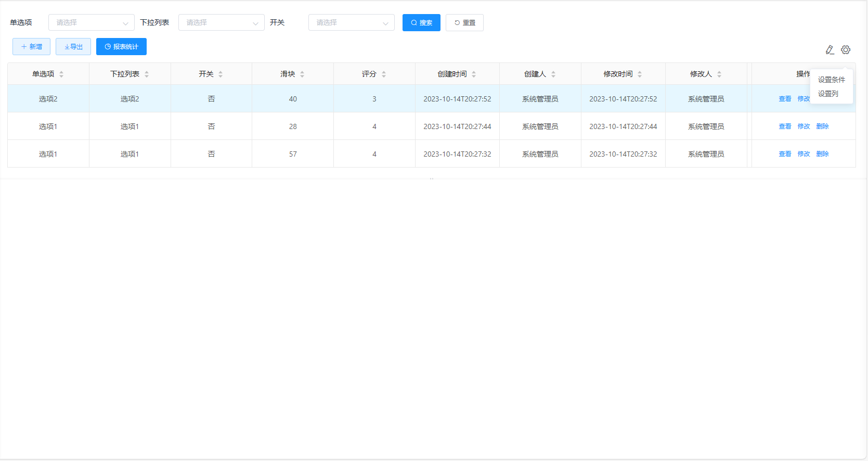Sort by 修改人 column sort arrows
The width and height of the screenshot is (868, 461).
click(719, 74)
